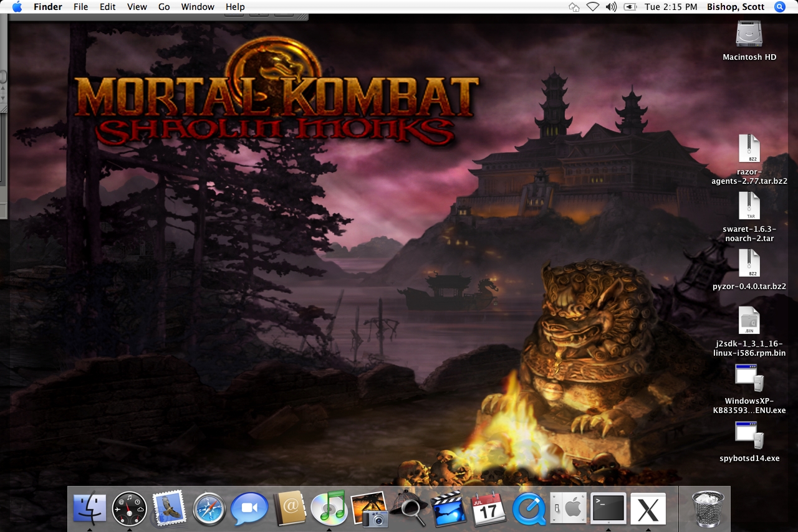Open the Finder application menu

[x=48, y=7]
